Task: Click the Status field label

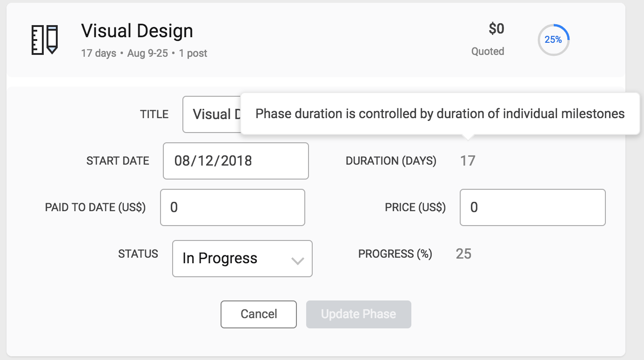Action: (x=138, y=254)
